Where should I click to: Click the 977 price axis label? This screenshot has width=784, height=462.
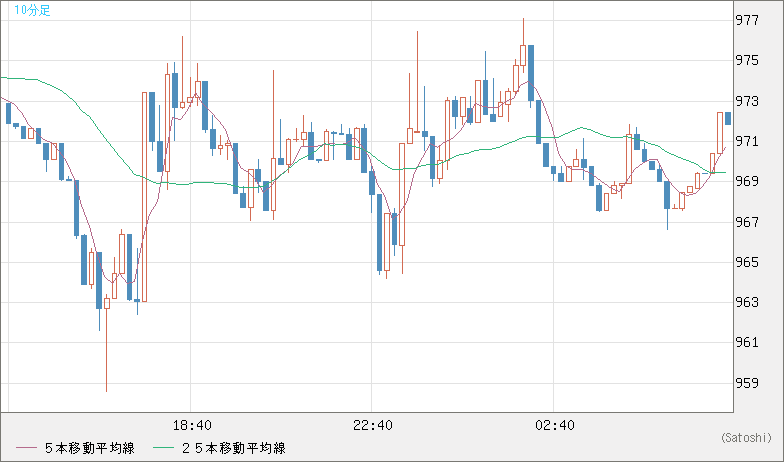coord(747,20)
